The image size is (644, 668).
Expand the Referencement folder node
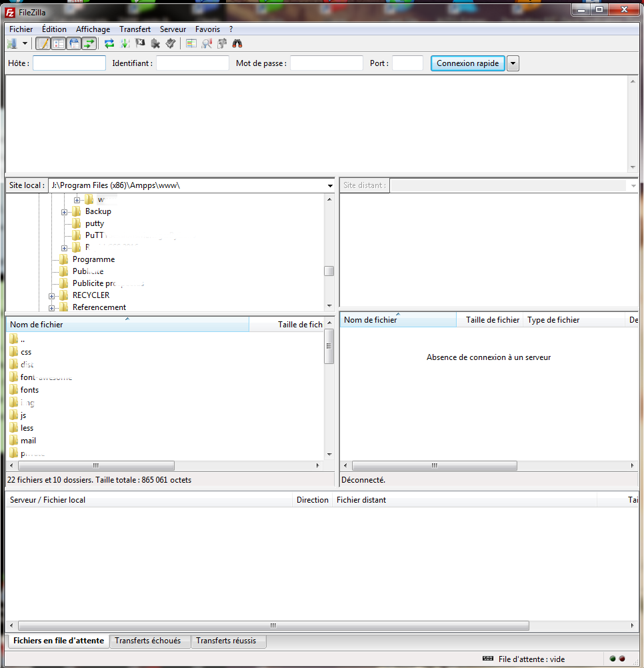pyautogui.click(x=51, y=308)
